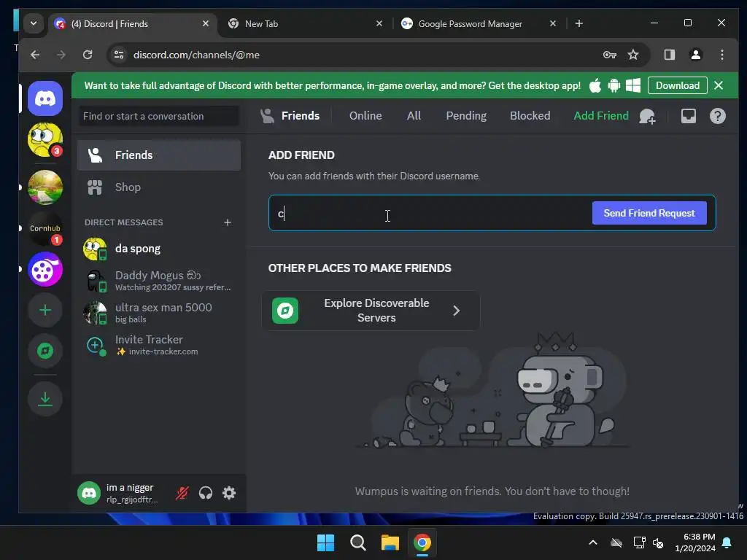Screen dimensions: 747x560
Task: Open Daddy Mogus direct message
Action: [x=158, y=281]
